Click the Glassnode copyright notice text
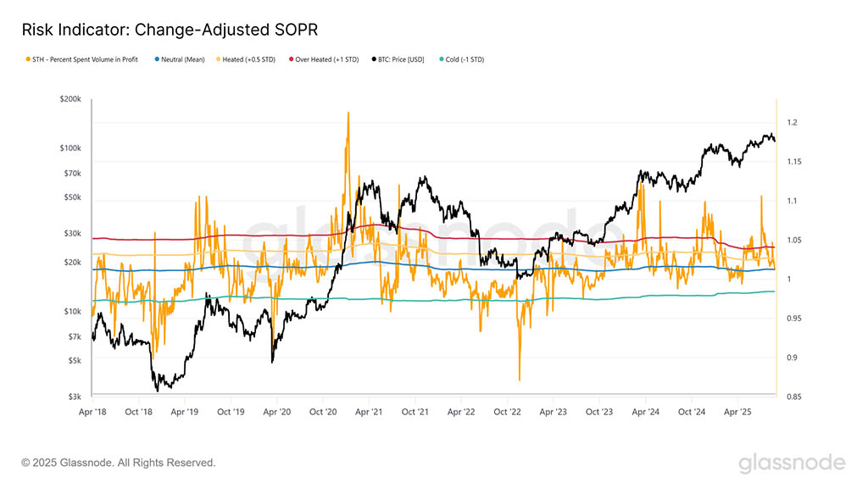 tap(119, 463)
